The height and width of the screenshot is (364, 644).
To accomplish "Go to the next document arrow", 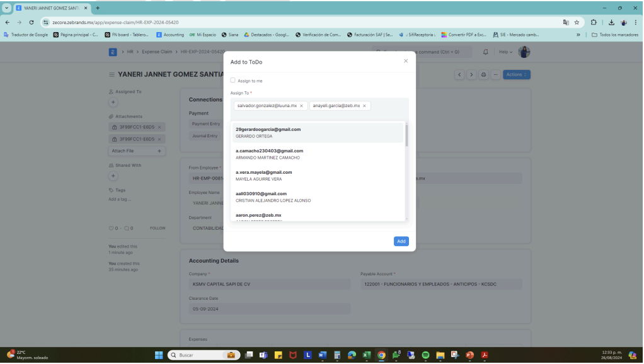I will 471,74.
